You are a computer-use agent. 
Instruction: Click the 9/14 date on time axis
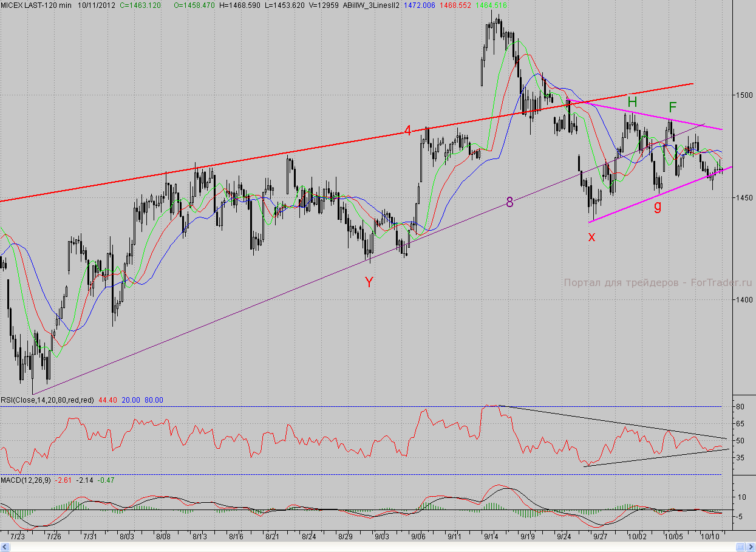pos(491,537)
